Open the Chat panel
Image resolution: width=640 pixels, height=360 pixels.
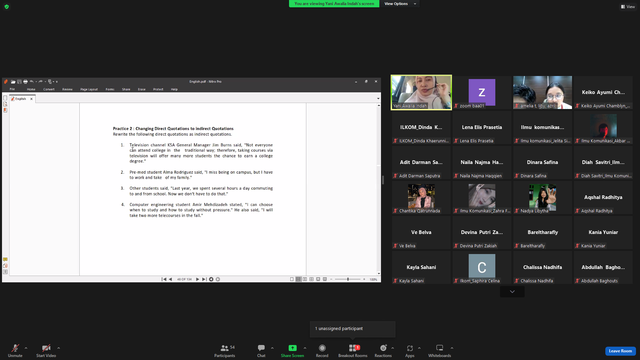pyautogui.click(x=261, y=350)
